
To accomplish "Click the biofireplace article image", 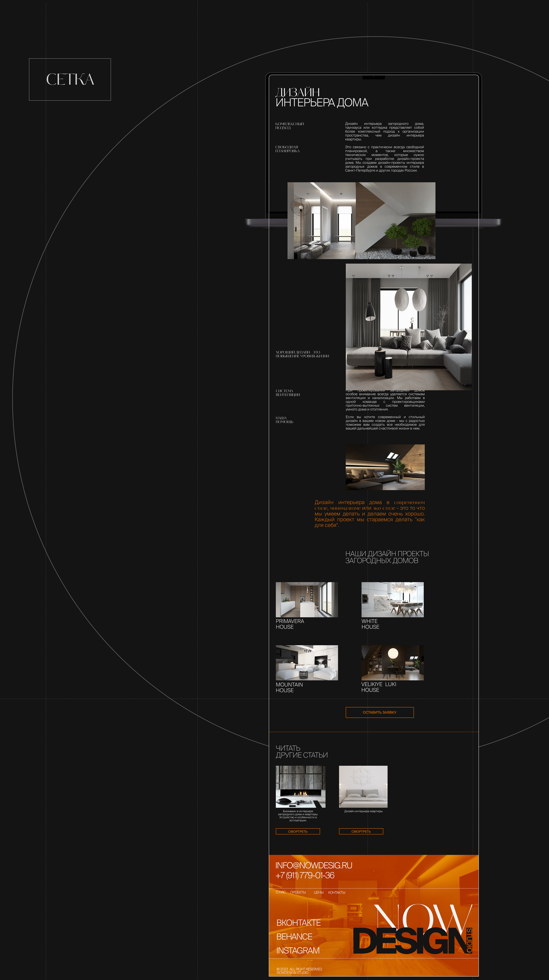I will point(301,786).
